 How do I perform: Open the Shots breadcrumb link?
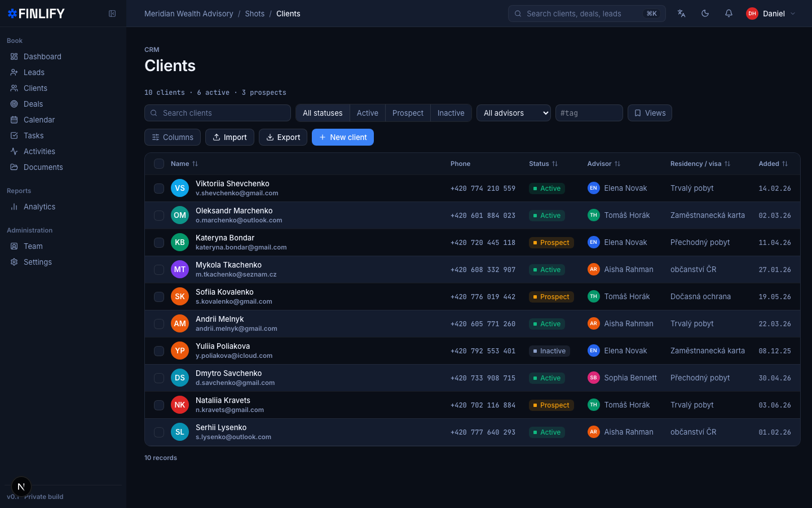[254, 14]
